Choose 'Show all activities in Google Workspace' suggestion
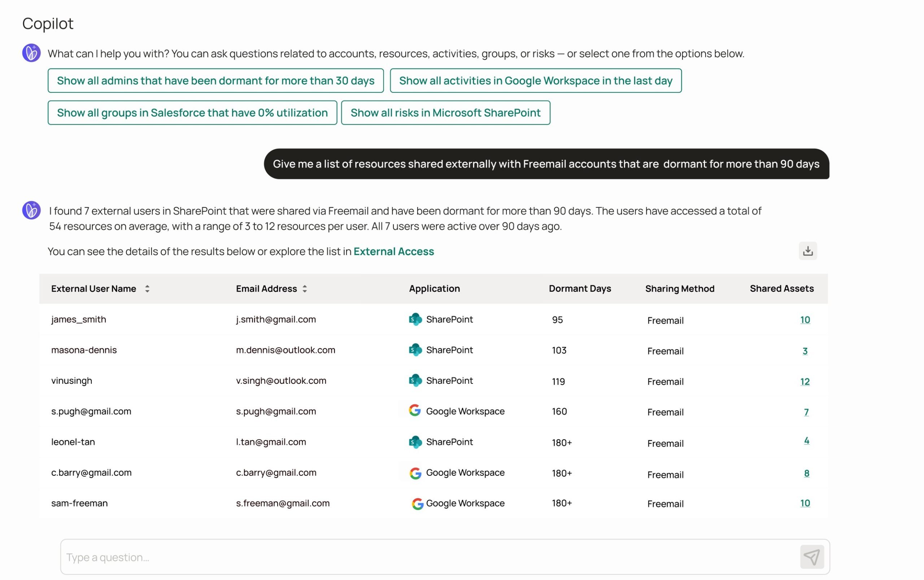The height and width of the screenshot is (580, 924). [535, 80]
